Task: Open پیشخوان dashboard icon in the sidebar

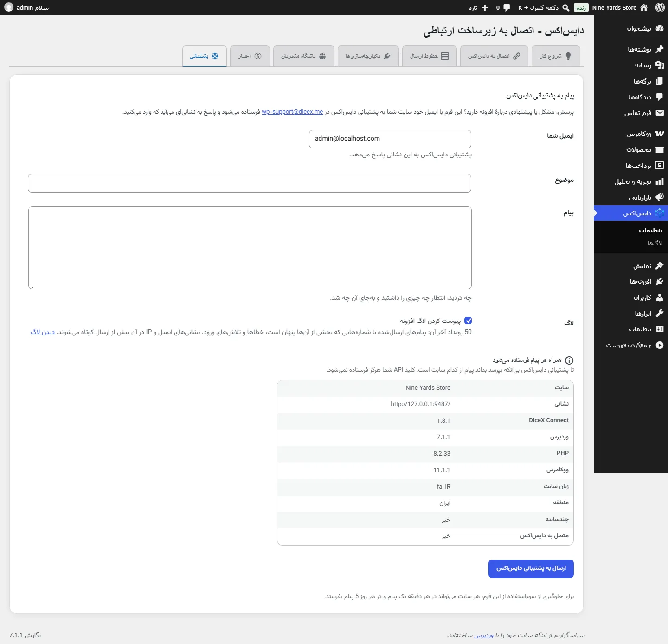Action: click(x=660, y=28)
